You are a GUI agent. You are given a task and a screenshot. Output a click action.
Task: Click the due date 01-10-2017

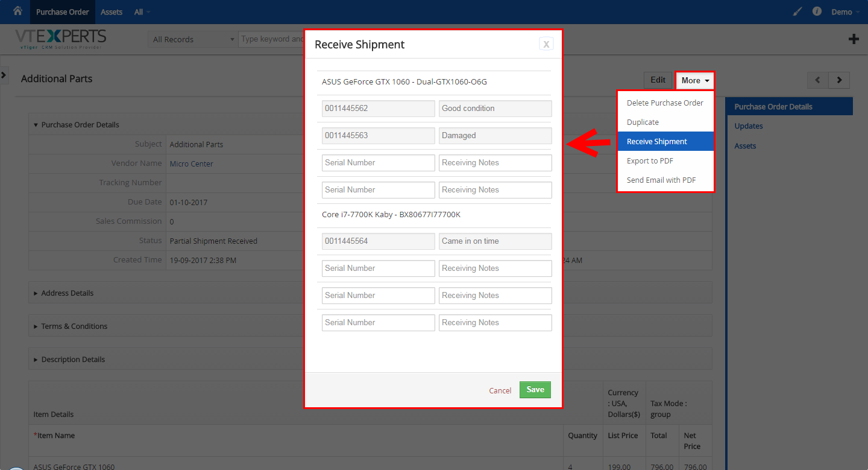point(188,202)
